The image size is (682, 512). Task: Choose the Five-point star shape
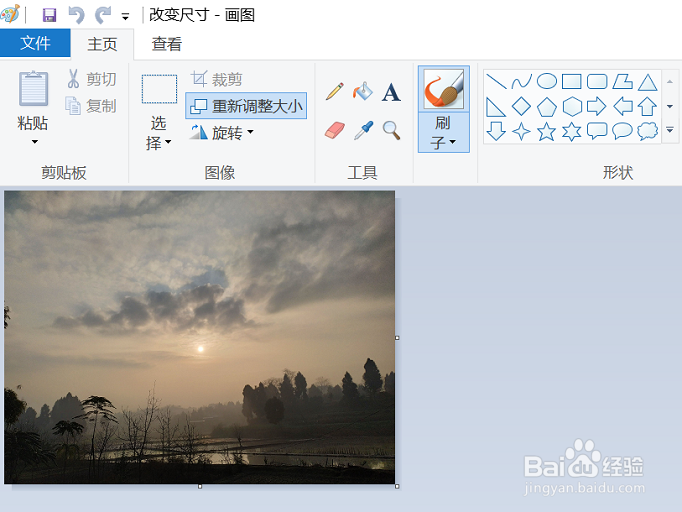coord(546,131)
